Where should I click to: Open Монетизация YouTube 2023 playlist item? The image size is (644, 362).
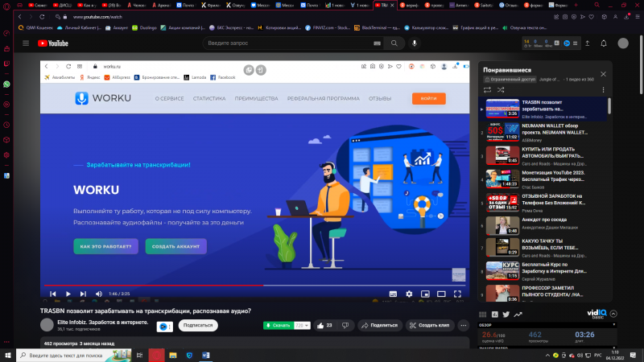[542, 179]
